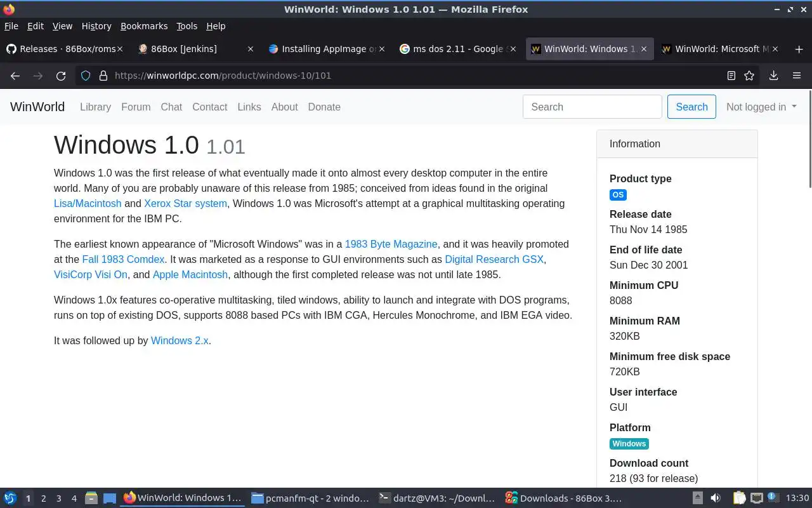Click the Windows platform badge
The image size is (812, 508).
tap(629, 444)
